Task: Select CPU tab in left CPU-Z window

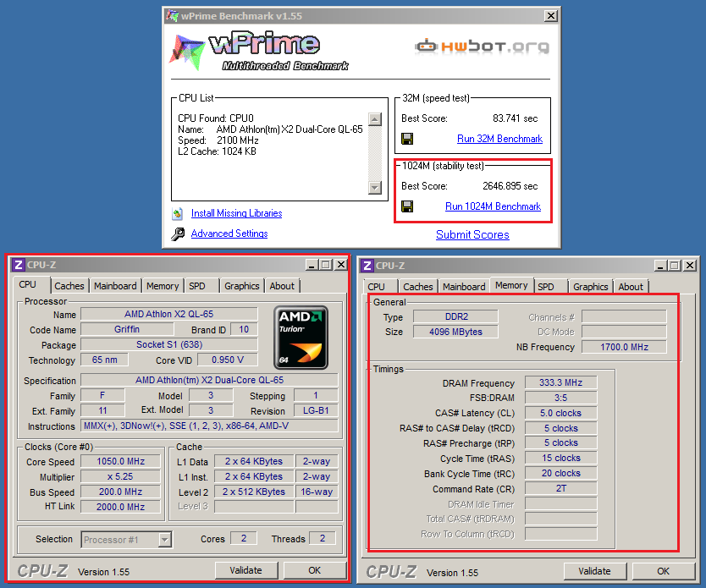Action: (27, 285)
